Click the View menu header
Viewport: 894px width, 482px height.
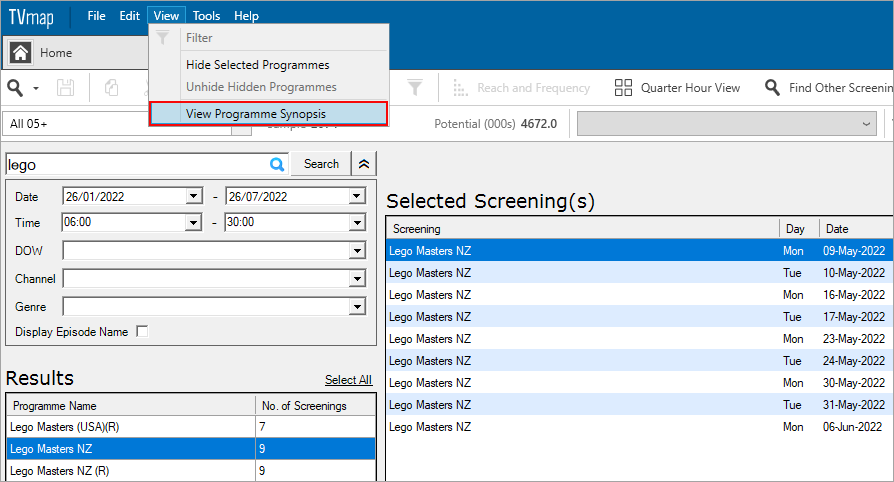(166, 16)
